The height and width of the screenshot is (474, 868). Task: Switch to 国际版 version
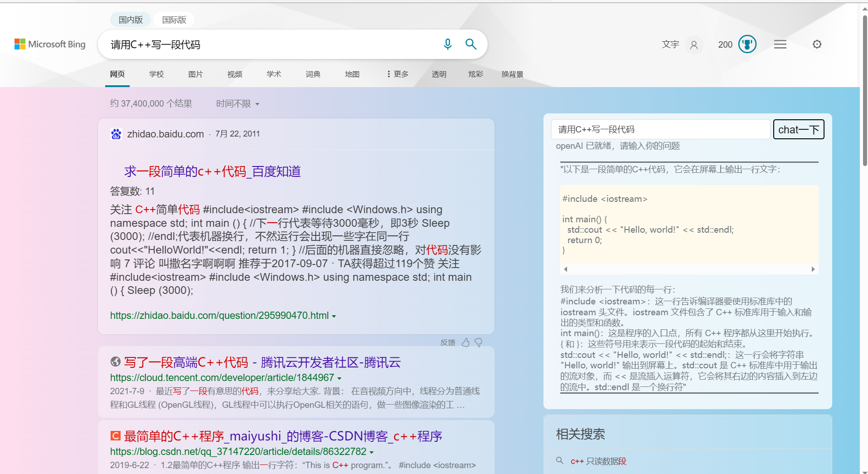[x=174, y=20]
